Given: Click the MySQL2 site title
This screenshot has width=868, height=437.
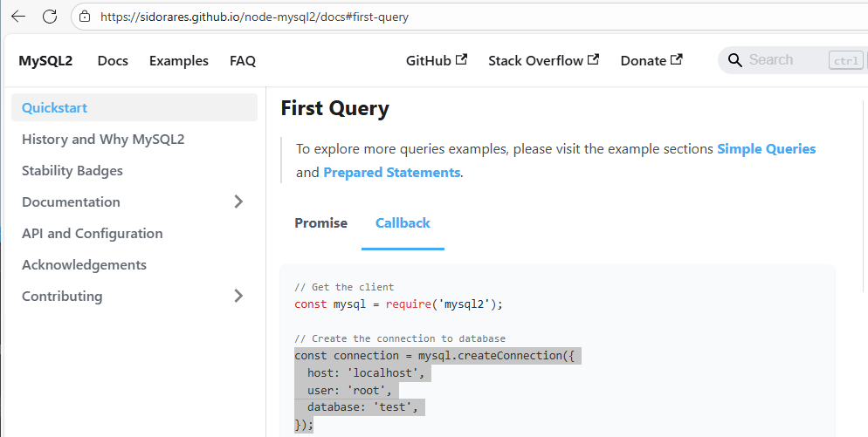Looking at the screenshot, I should [45, 60].
